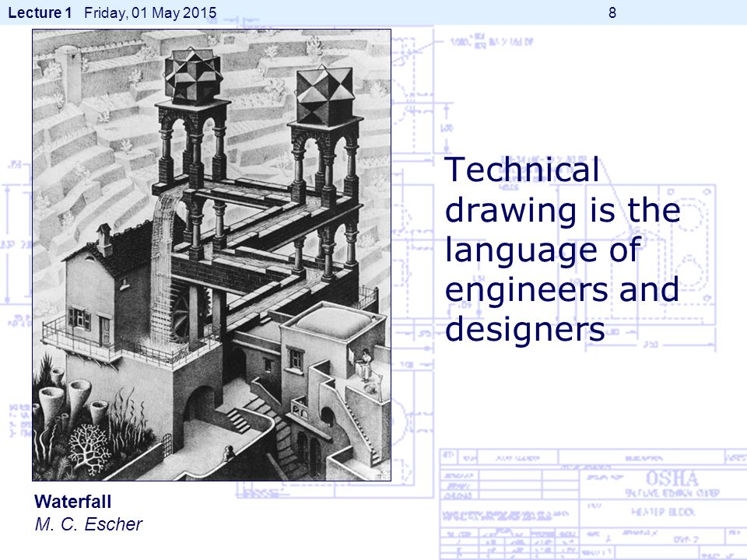Select the "Waterfall" caption title
Image resolution: width=747 pixels, height=560 pixels.
click(73, 502)
